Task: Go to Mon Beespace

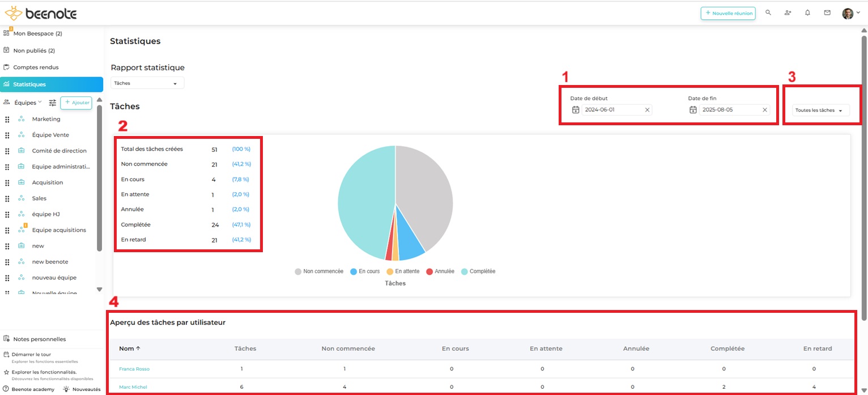Action: pyautogui.click(x=37, y=33)
